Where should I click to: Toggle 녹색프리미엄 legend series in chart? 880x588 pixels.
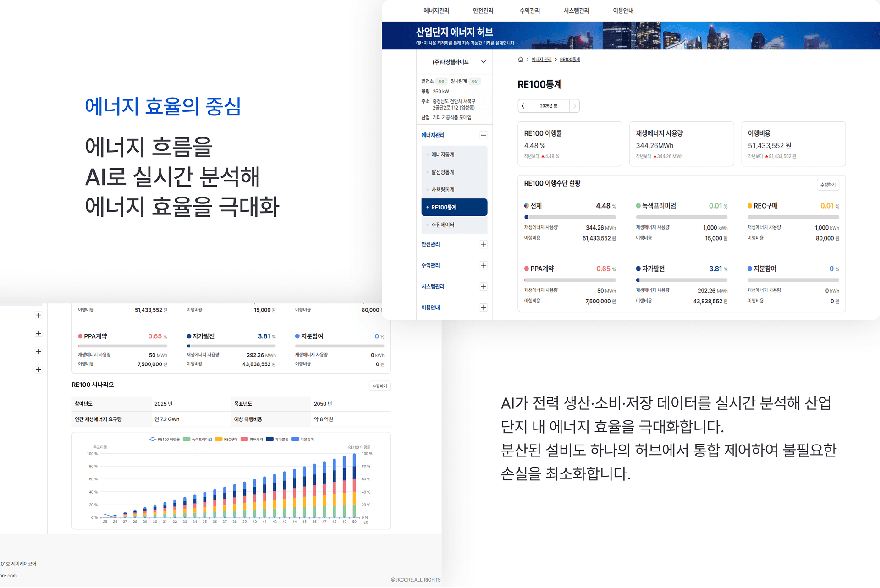pos(198,439)
